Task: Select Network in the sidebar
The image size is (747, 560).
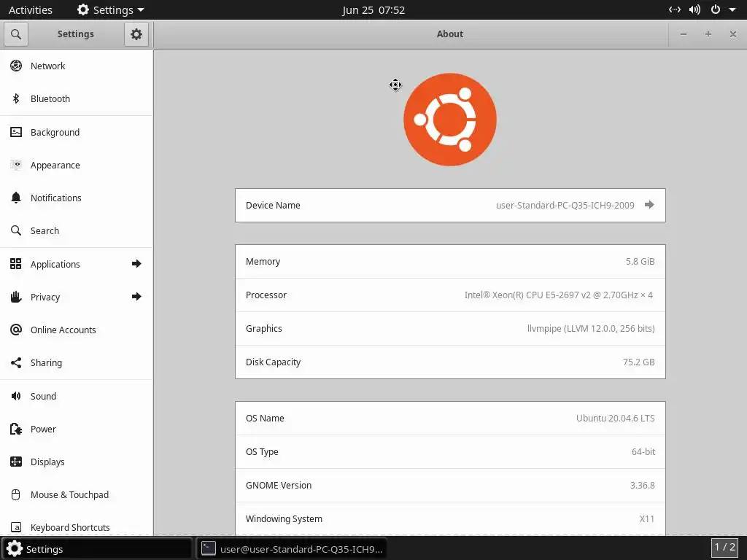Action: 77,66
